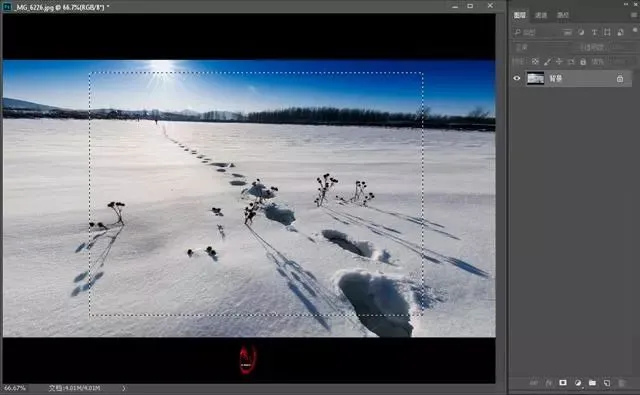
Task: Create a new layer
Action: [607, 383]
